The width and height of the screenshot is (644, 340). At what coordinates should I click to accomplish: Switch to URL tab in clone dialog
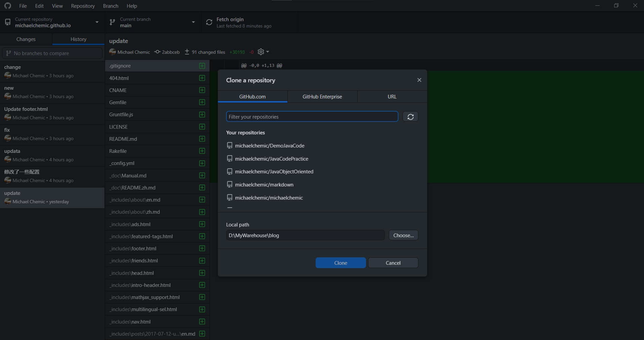pos(392,96)
